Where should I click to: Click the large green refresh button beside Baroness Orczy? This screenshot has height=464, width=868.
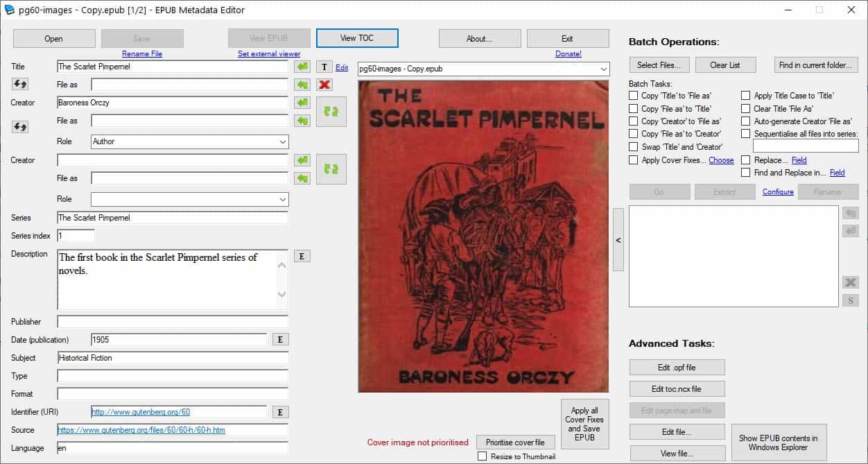point(331,112)
